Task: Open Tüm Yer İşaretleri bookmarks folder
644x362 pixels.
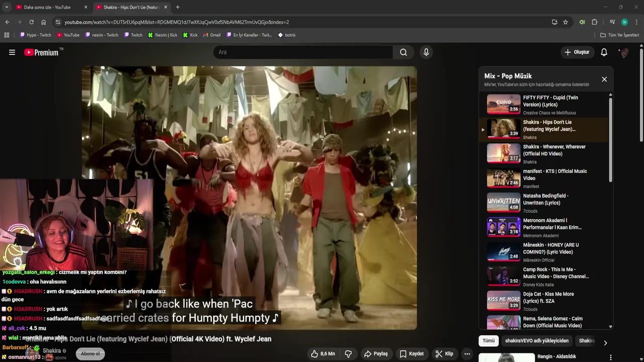Action: click(619, 35)
